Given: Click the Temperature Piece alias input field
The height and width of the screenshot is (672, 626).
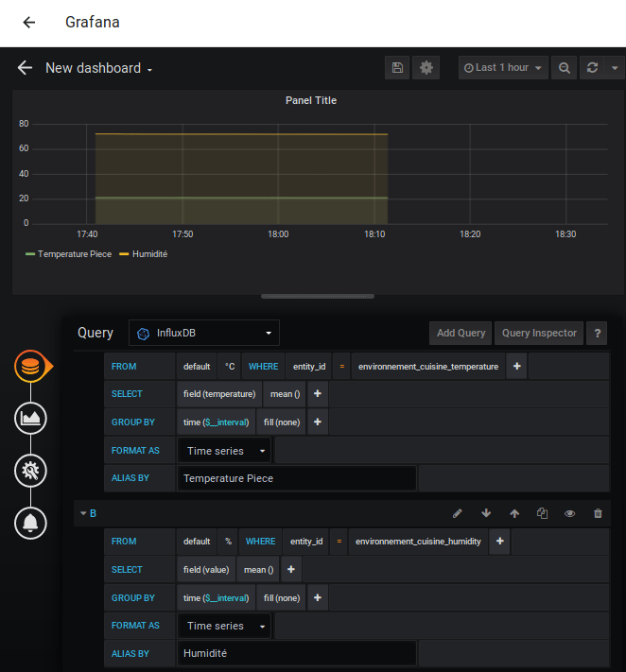Looking at the screenshot, I should tap(297, 478).
